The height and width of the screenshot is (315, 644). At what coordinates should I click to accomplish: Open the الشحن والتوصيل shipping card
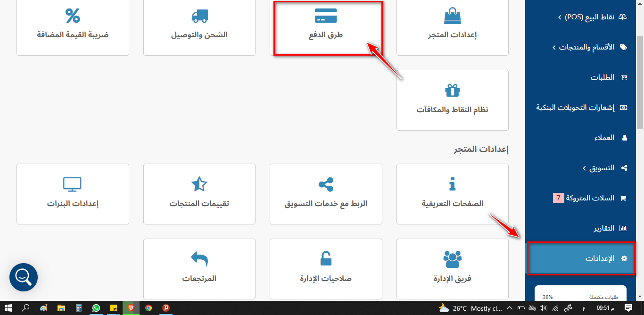199,27
